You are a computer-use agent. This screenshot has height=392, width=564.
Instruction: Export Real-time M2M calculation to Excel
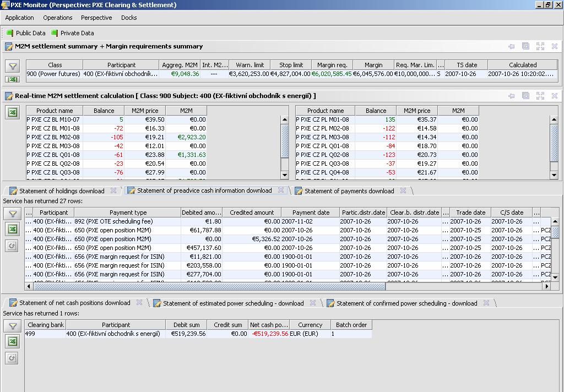(13, 112)
